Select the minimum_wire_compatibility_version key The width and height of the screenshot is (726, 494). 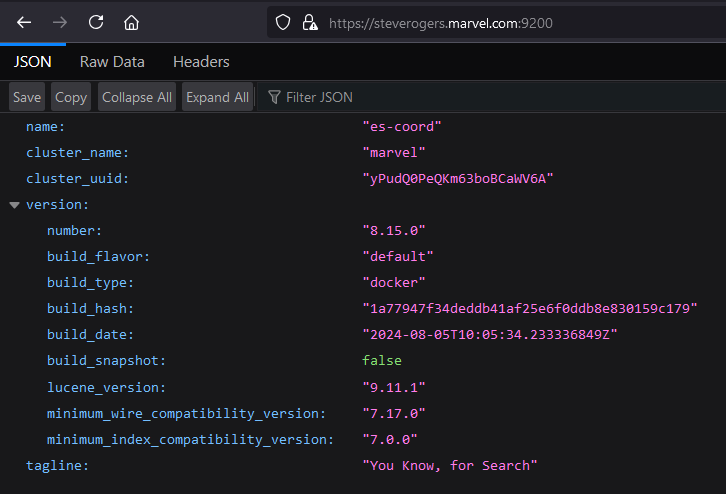[186, 413]
